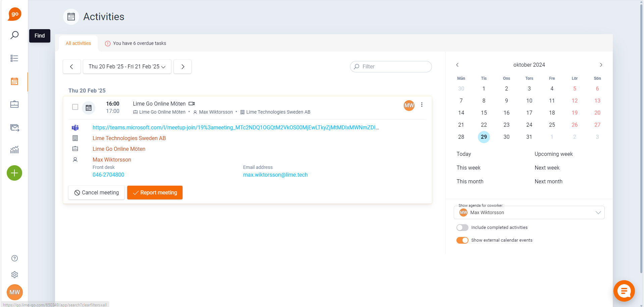Click the deal briefcase icon in details

(x=75, y=149)
